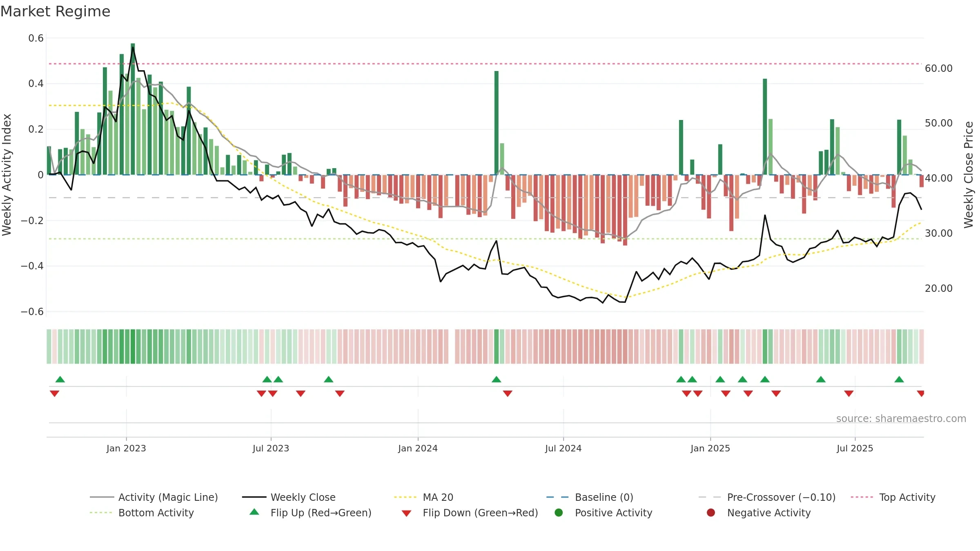Click the green Positive Activity legend dot
Viewport: 980px width, 551px height.
tap(559, 512)
